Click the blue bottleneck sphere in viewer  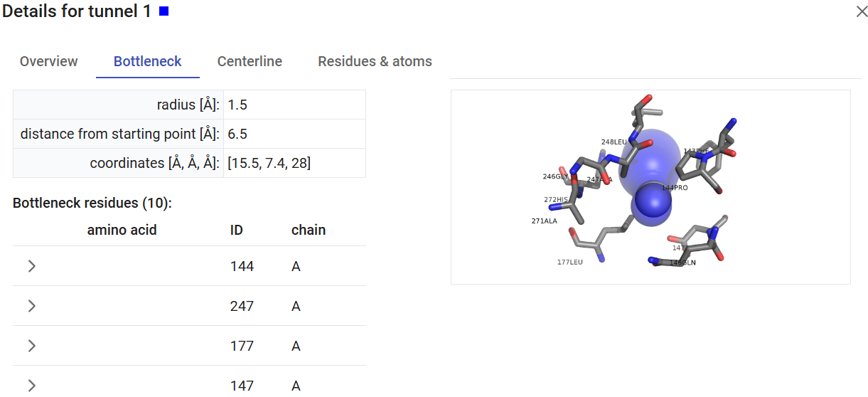click(x=652, y=202)
